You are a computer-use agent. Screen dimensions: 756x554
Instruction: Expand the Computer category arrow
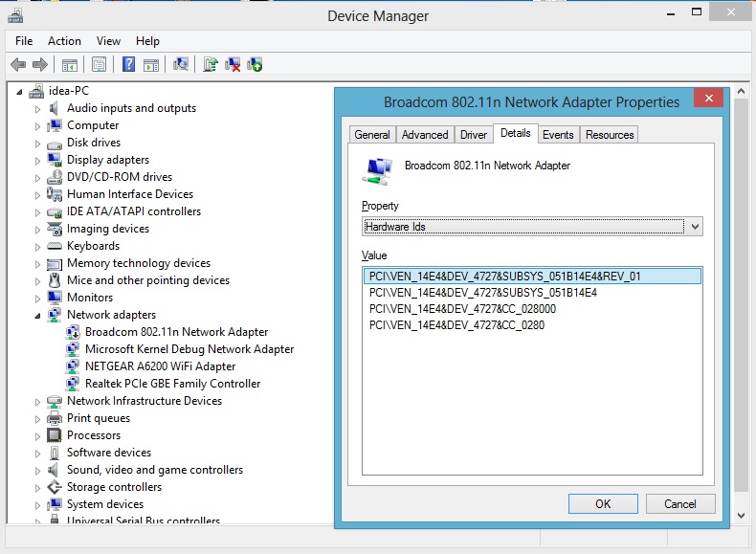tap(37, 126)
